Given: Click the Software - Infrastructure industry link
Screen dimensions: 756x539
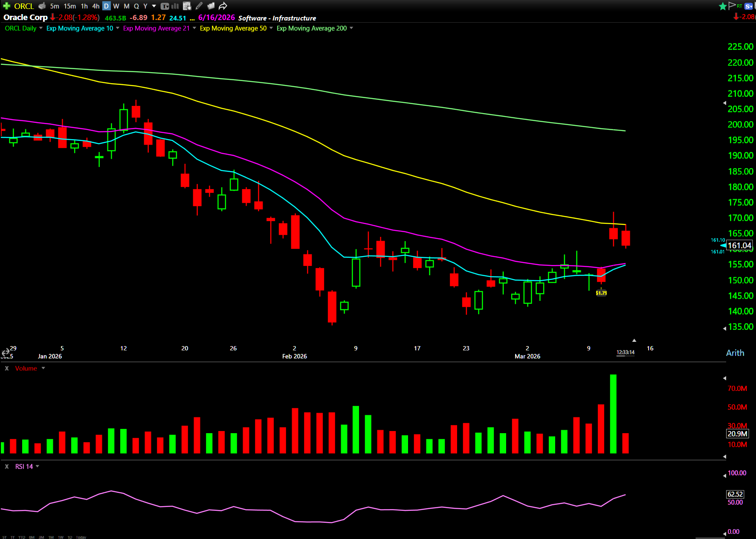Looking at the screenshot, I should [277, 18].
